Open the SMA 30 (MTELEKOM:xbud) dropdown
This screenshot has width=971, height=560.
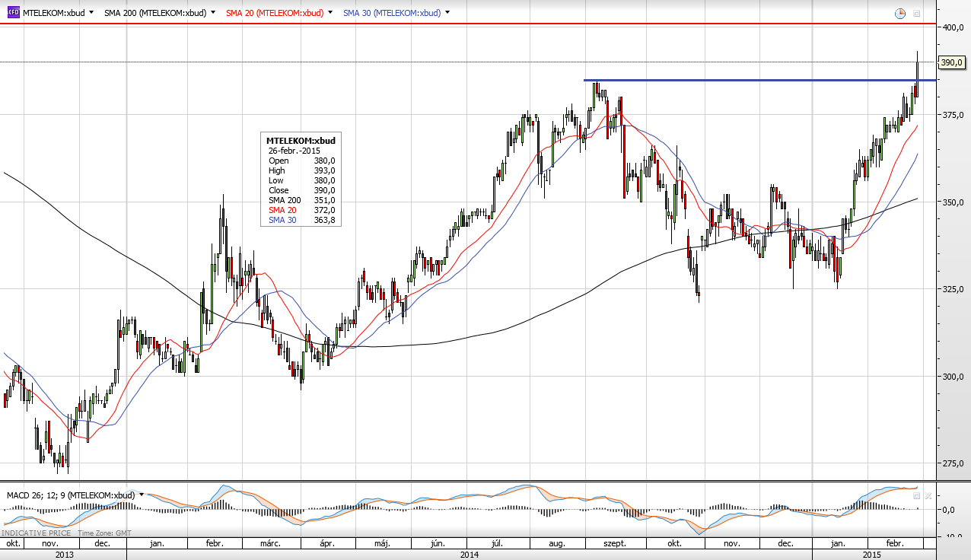pyautogui.click(x=447, y=13)
